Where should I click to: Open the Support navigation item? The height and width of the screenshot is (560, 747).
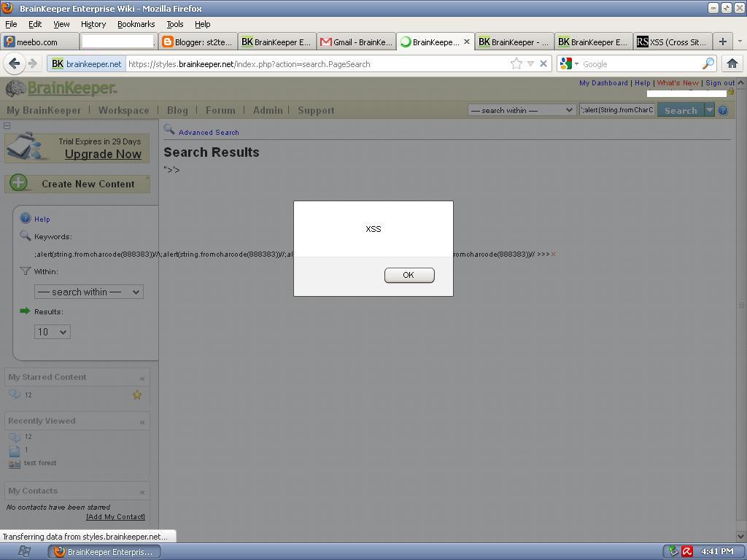click(x=316, y=111)
